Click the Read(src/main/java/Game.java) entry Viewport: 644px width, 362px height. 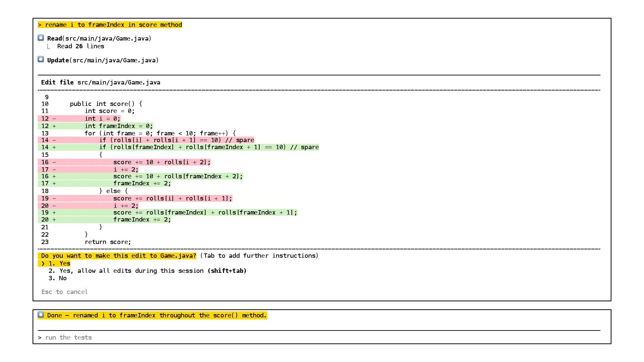click(99, 39)
